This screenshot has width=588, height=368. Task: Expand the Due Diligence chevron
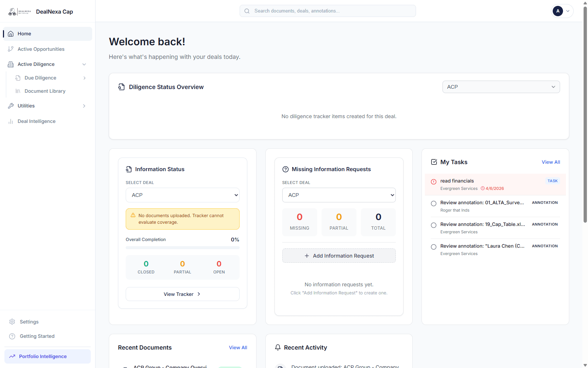coord(85,78)
